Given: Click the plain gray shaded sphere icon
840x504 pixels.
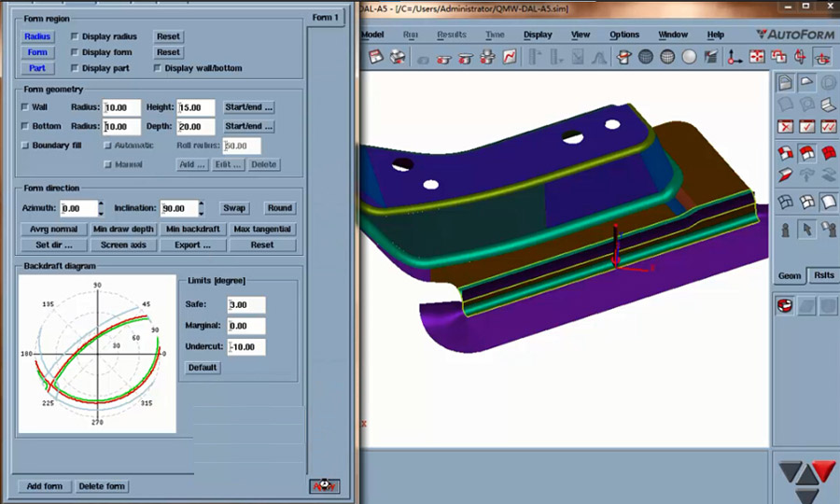Looking at the screenshot, I should [x=690, y=57].
